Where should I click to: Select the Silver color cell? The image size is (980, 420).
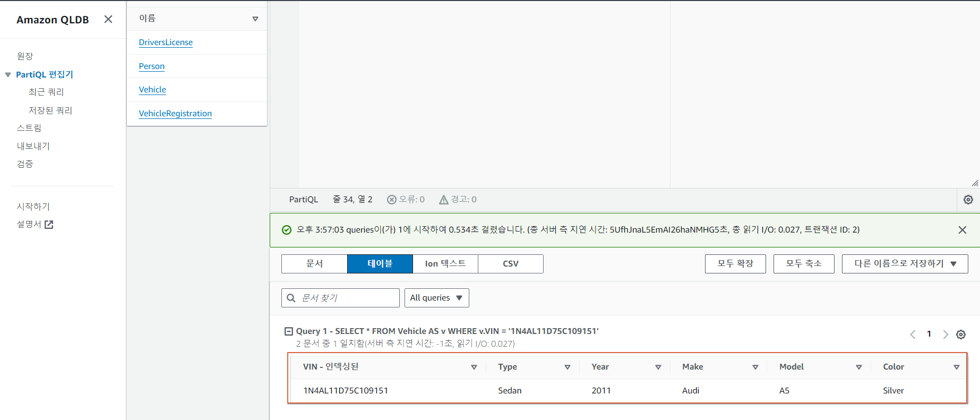tap(893, 391)
